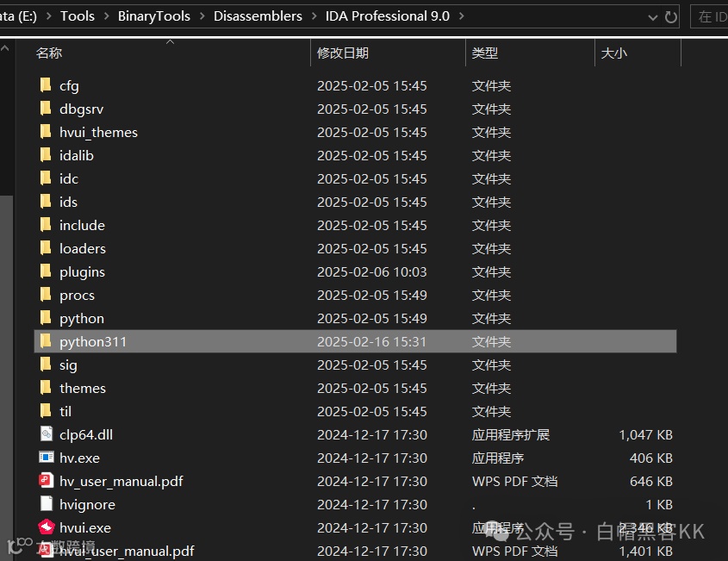The image size is (728, 561).
Task: Open the hvui_themes folder
Action: click(96, 132)
